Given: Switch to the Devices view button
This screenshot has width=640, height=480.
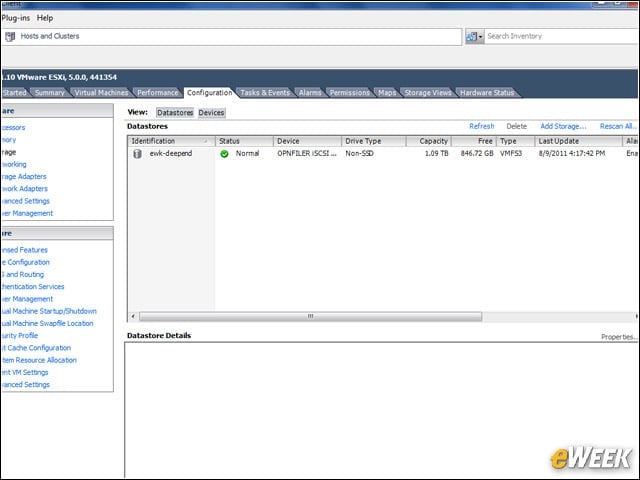Looking at the screenshot, I should 211,113.
